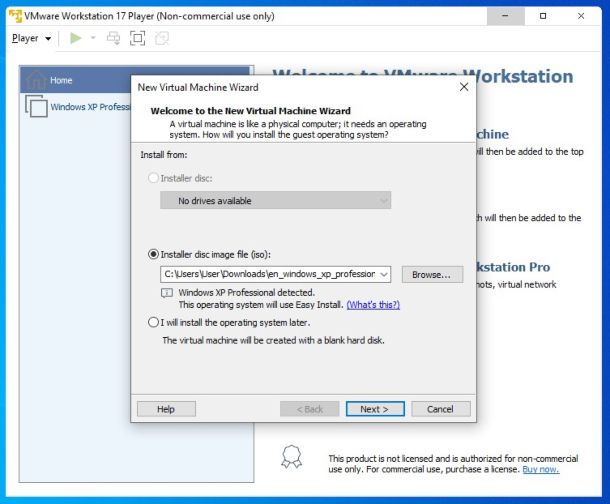Click the Windows XP detected info icon

[x=167, y=293]
